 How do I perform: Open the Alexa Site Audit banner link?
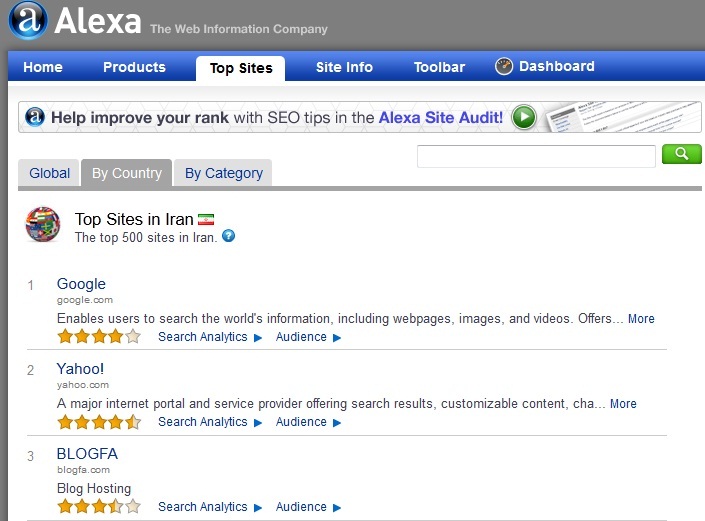pyautogui.click(x=440, y=117)
